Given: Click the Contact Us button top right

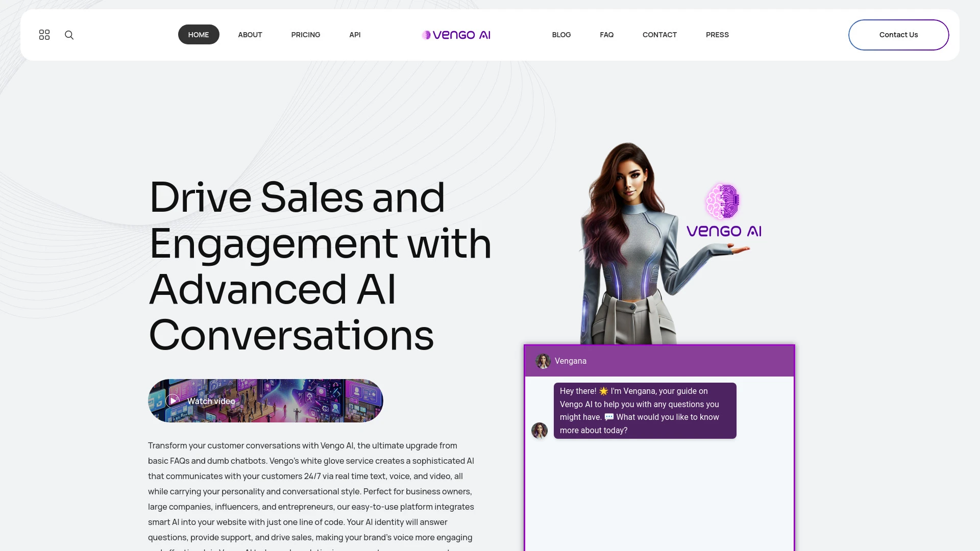Looking at the screenshot, I should [898, 34].
